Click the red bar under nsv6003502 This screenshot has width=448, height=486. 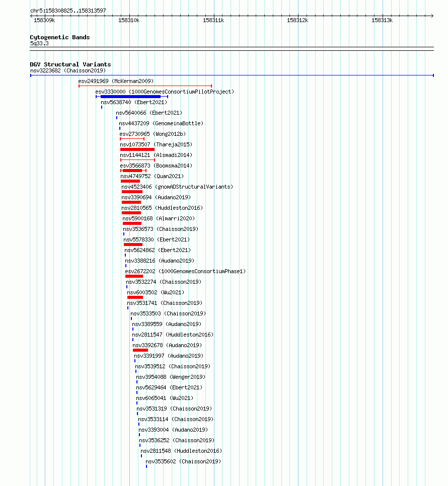coord(135,297)
